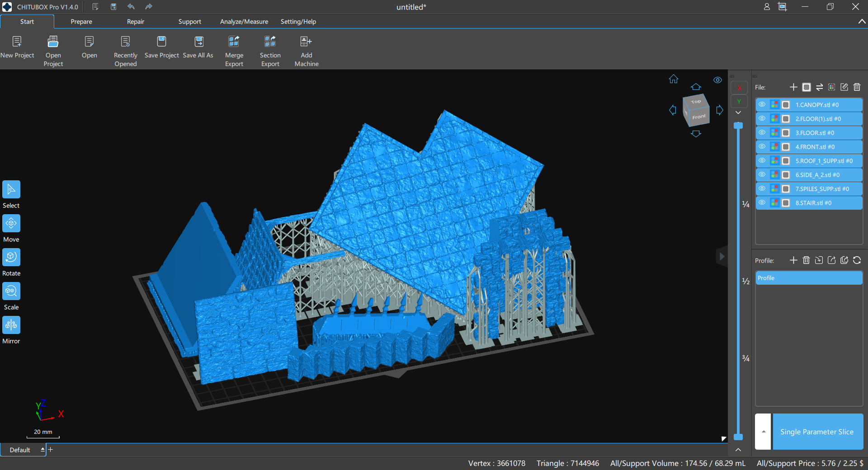Click the ½ mark on layer slider

pyautogui.click(x=746, y=281)
